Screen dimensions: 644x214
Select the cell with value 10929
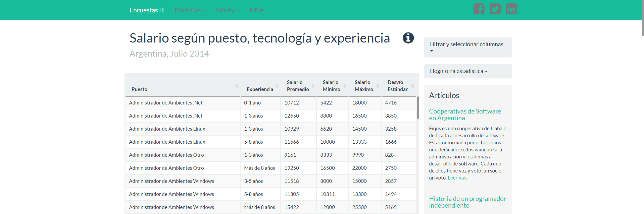tap(299, 129)
